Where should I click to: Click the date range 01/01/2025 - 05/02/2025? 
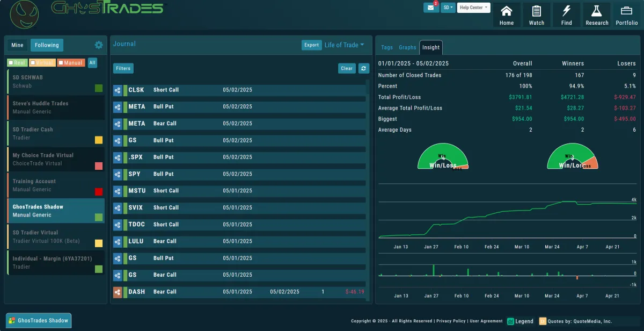(414, 63)
